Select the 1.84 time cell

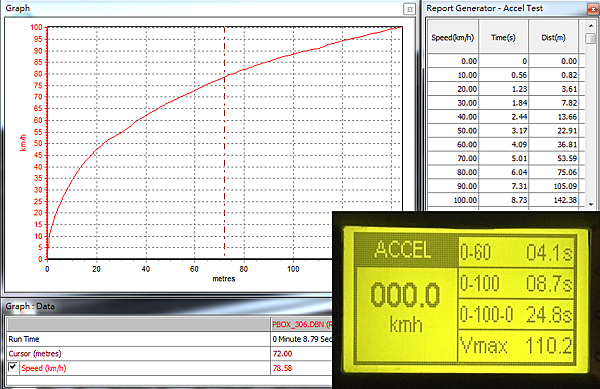pos(503,103)
